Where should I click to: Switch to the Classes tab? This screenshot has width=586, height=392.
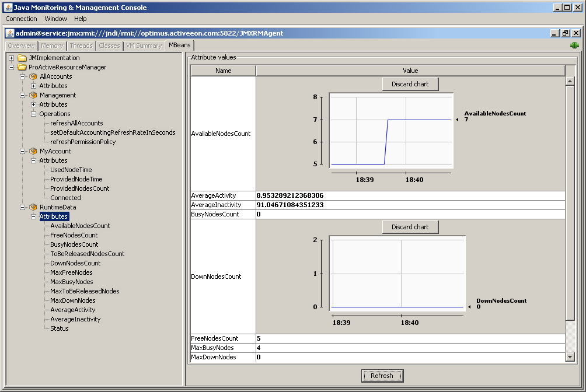coord(110,45)
